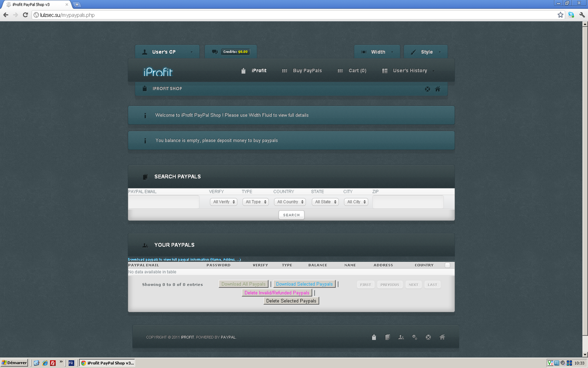Viewport: 588px width, 368px height.
Task: Open the Windows Démarrer start button
Action: tap(14, 363)
